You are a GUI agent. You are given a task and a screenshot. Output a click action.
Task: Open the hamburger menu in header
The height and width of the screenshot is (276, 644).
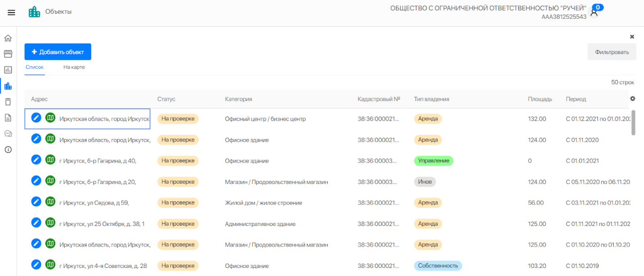(x=11, y=13)
